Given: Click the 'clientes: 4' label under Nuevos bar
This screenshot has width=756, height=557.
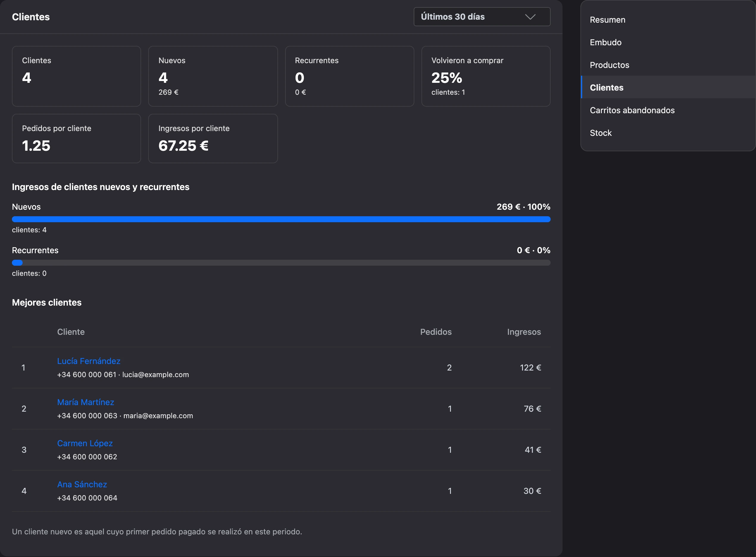Looking at the screenshot, I should [x=29, y=230].
